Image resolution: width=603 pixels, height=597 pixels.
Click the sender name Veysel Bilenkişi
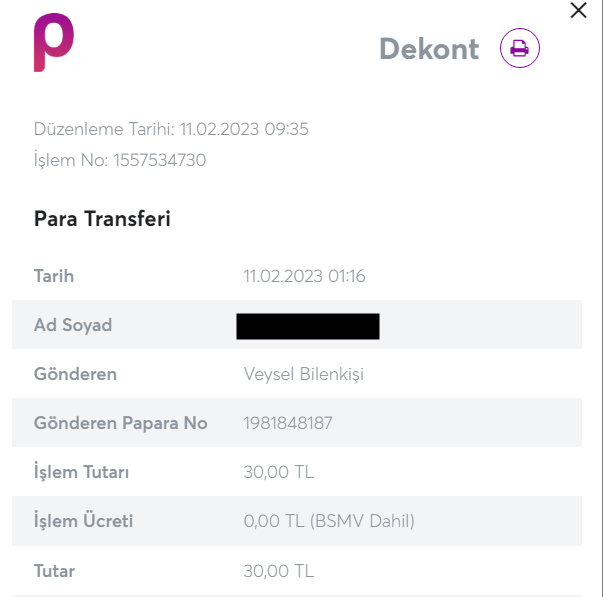304,374
